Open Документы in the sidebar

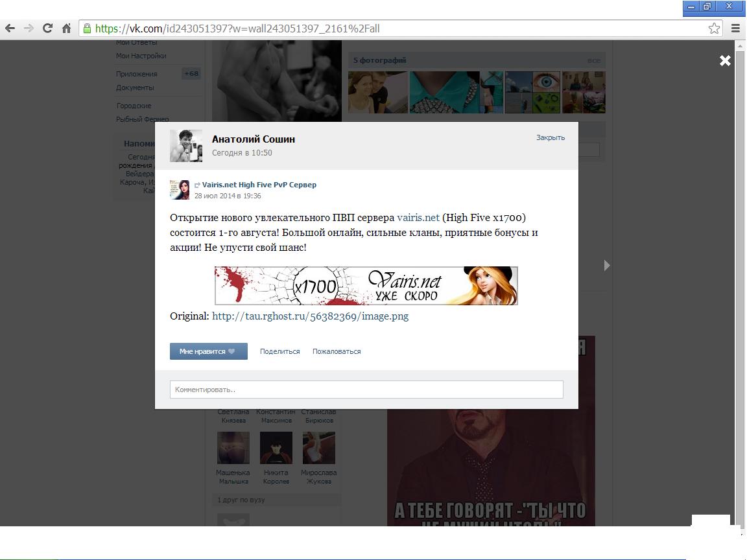135,87
